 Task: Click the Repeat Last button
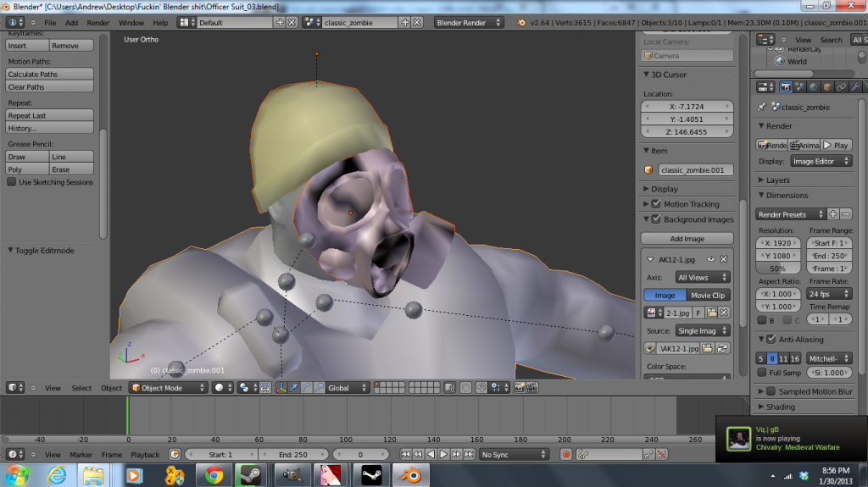(x=49, y=115)
